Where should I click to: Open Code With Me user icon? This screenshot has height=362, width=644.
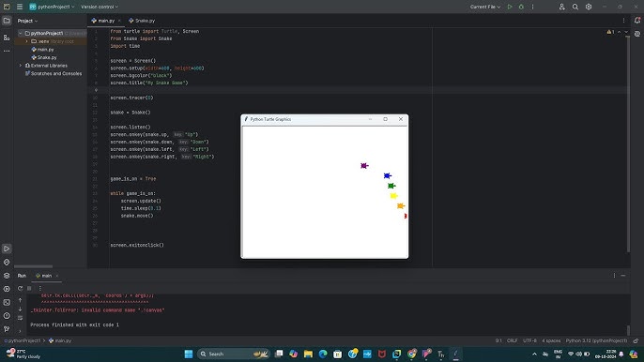(x=561, y=7)
